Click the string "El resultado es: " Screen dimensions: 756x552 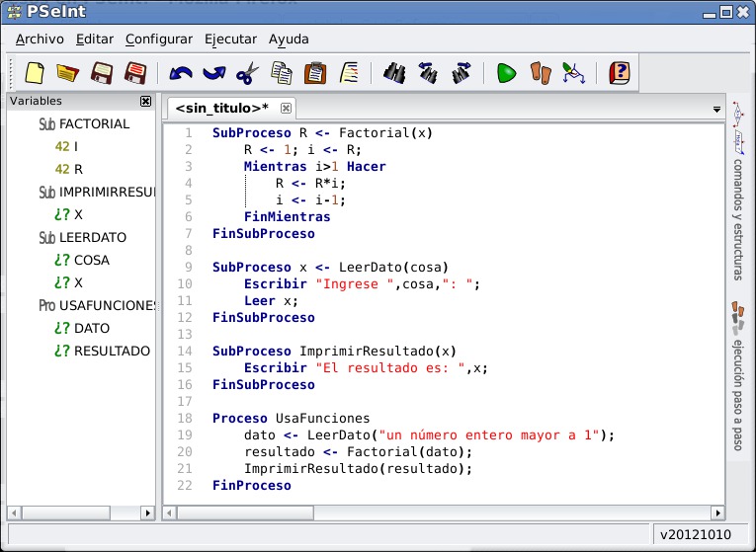coord(390,368)
